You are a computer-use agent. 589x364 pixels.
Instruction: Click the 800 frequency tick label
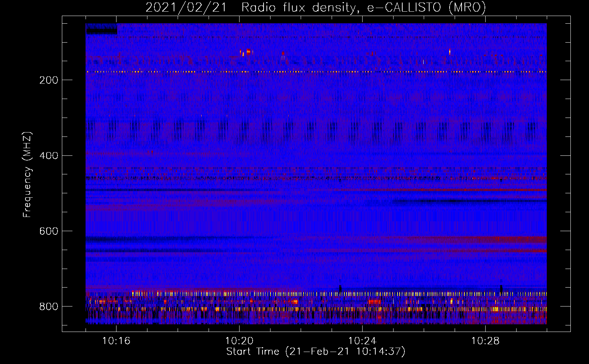(x=49, y=307)
